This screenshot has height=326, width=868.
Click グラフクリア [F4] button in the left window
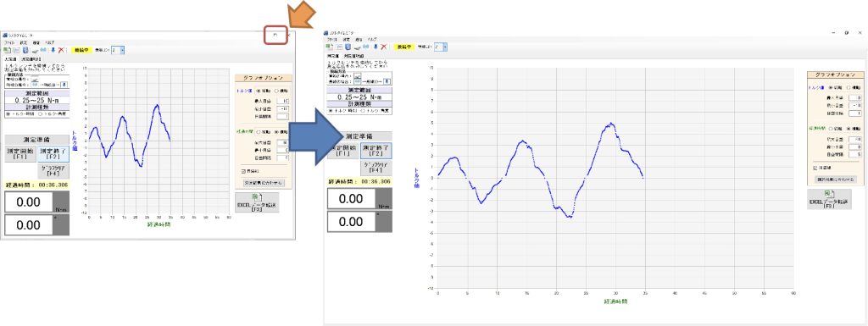coord(53,171)
